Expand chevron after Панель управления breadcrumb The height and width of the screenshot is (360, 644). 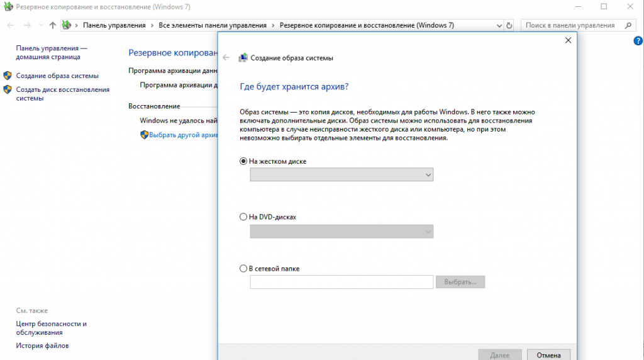[152, 25]
